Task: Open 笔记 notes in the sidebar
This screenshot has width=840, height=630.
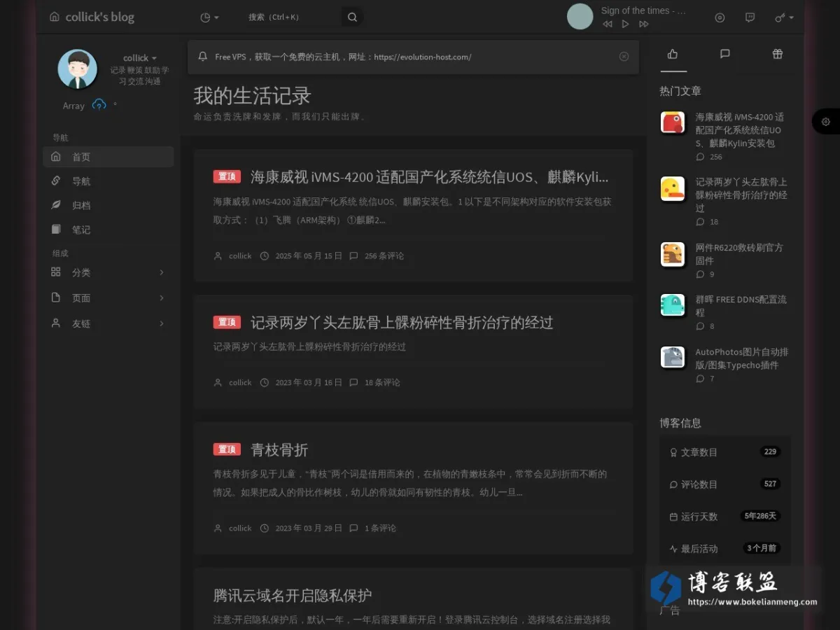Action: tap(108, 230)
